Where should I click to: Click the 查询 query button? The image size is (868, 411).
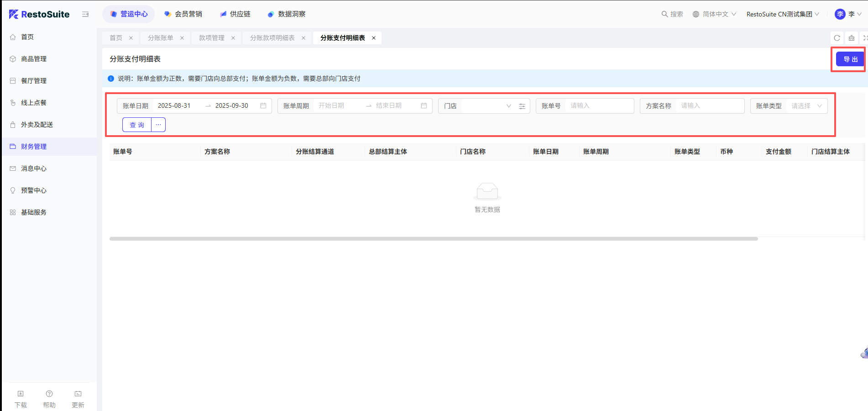137,125
